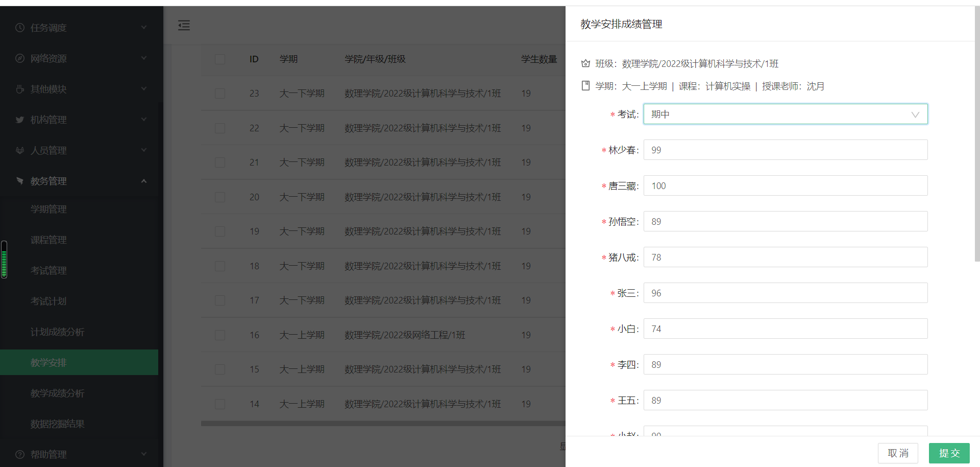The height and width of the screenshot is (467, 980).
Task: Expand the 网络资源 menu chevron
Action: click(x=144, y=58)
